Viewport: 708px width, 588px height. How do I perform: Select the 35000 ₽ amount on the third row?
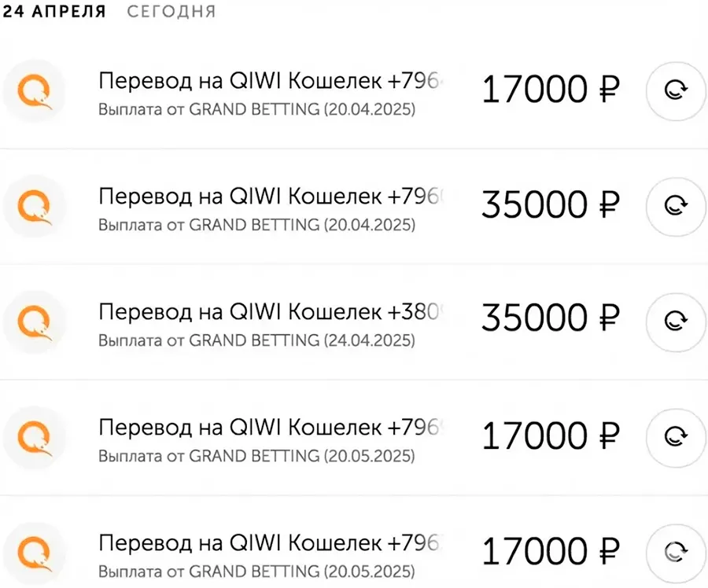tap(551, 319)
